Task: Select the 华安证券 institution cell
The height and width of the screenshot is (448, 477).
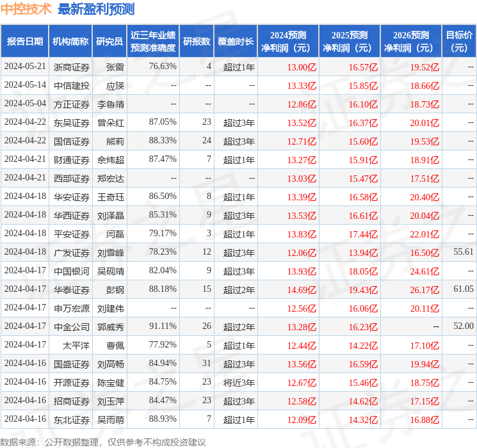Action: (72, 197)
